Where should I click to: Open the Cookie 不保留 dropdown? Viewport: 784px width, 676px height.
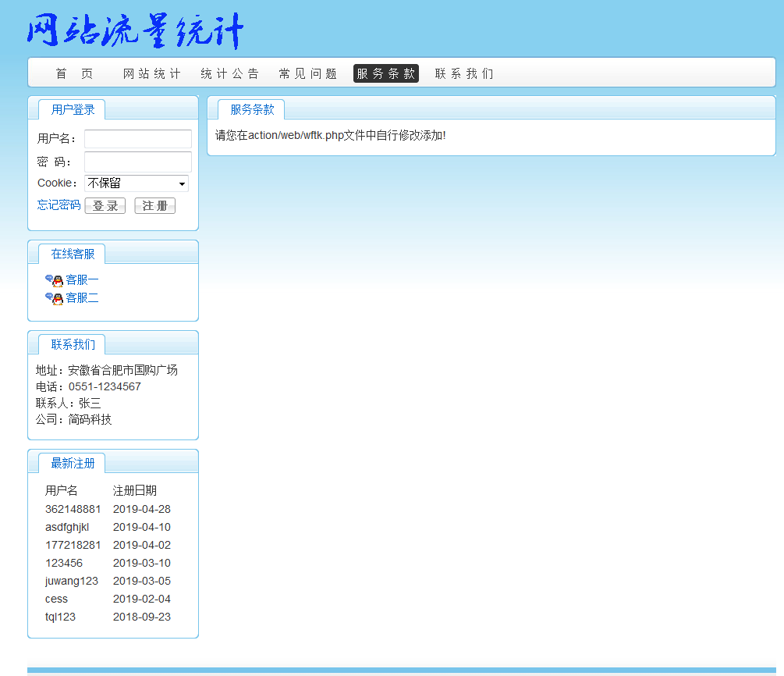137,183
